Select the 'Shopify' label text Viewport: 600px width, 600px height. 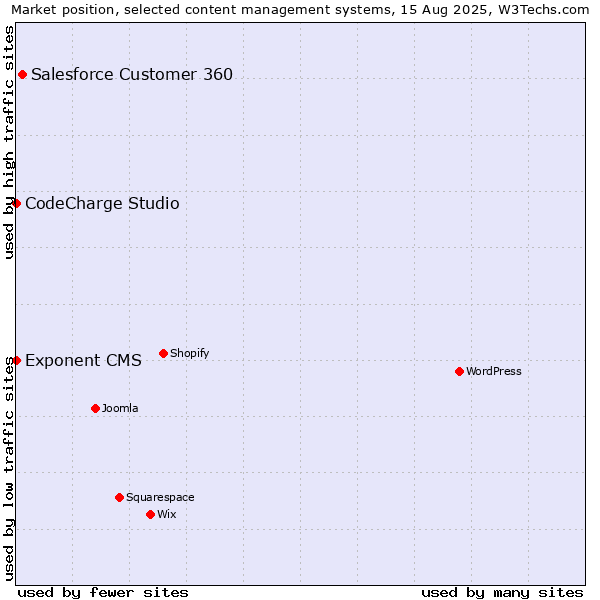[190, 353]
